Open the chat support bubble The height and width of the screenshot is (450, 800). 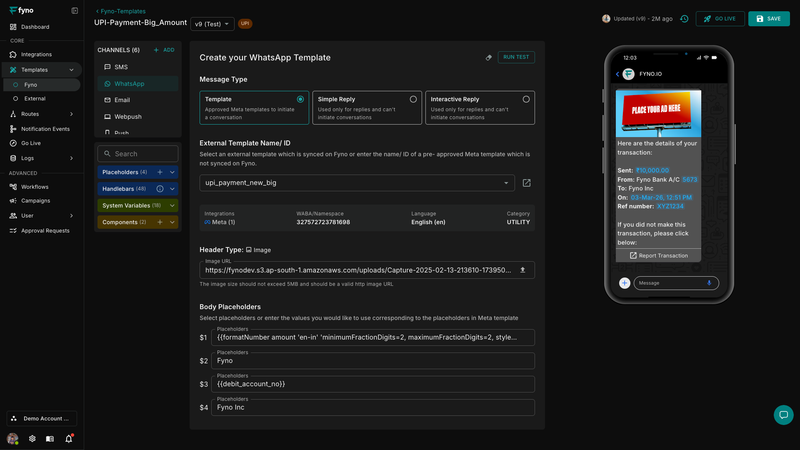[783, 415]
